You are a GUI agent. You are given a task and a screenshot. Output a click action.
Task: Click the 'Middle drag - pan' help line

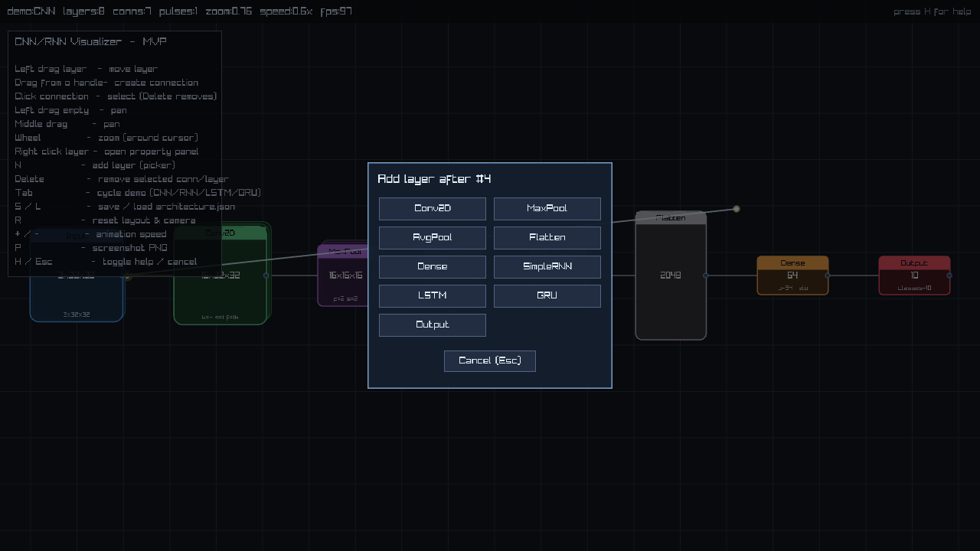67,124
